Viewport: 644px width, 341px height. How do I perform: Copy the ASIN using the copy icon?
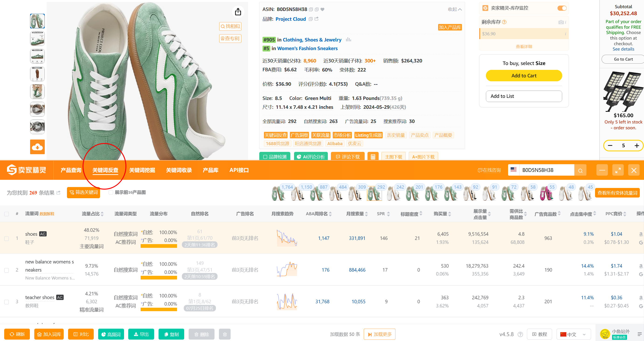click(x=311, y=10)
